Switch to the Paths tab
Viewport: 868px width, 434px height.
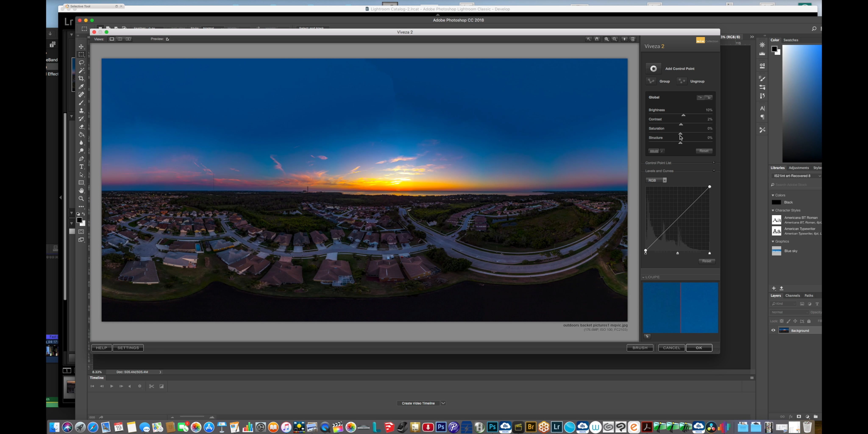809,295
